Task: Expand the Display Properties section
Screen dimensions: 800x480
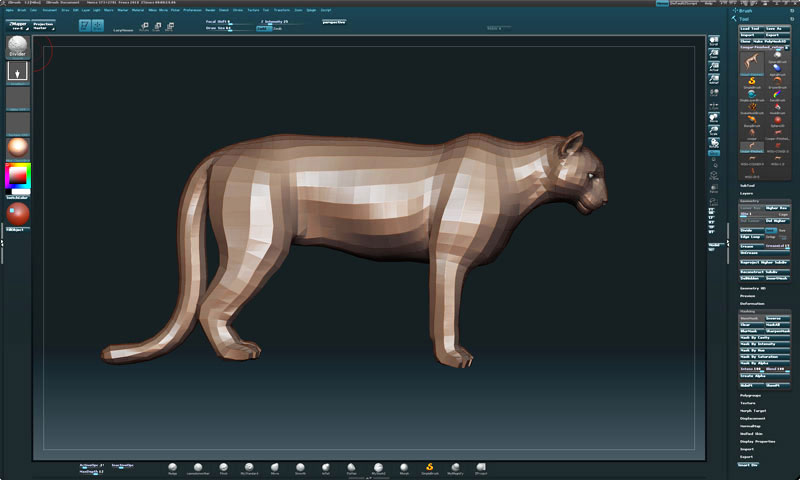Action: (758, 441)
